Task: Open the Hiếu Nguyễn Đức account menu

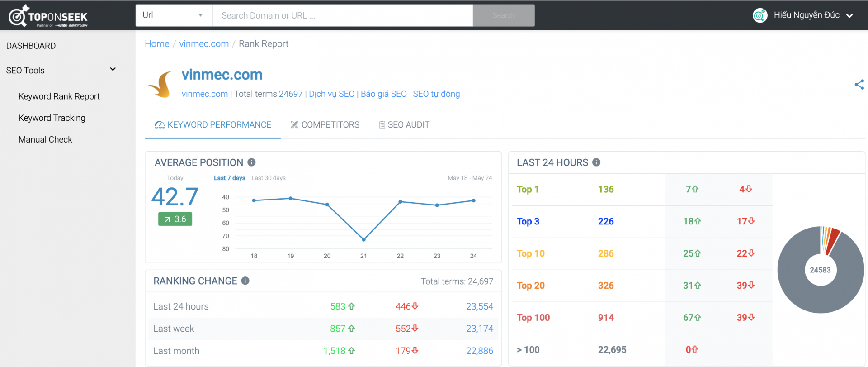Action: (807, 15)
